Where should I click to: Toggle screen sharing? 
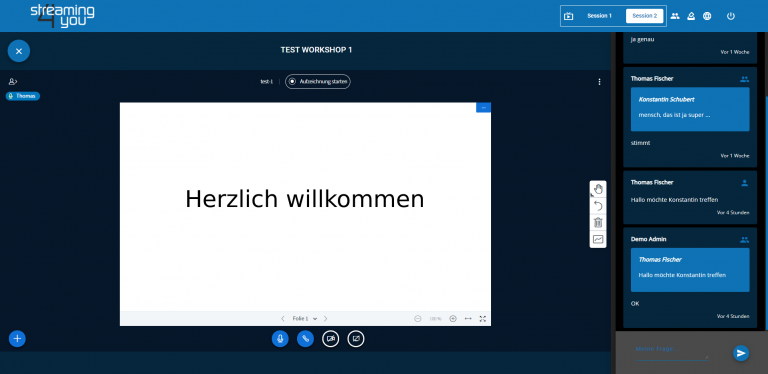click(x=356, y=338)
